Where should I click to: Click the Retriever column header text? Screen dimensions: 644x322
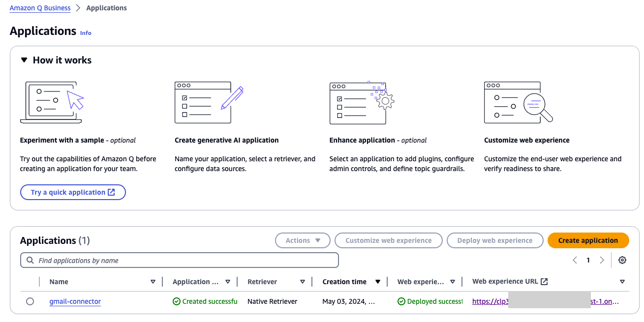pos(262,282)
